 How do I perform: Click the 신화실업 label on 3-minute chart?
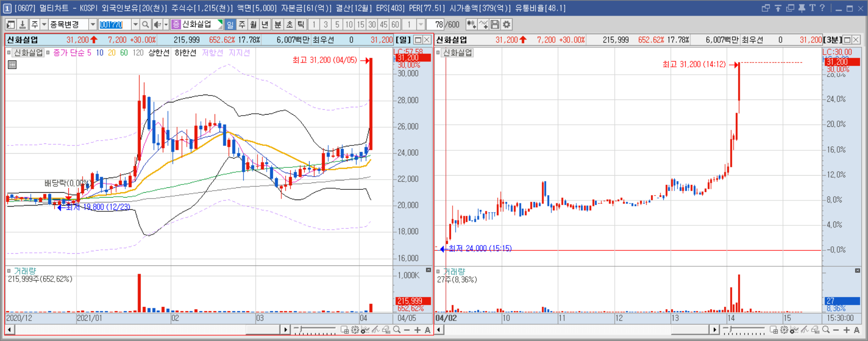click(x=457, y=53)
